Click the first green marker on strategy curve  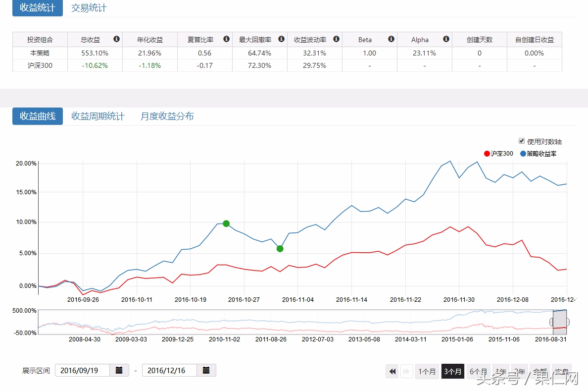[x=226, y=223]
